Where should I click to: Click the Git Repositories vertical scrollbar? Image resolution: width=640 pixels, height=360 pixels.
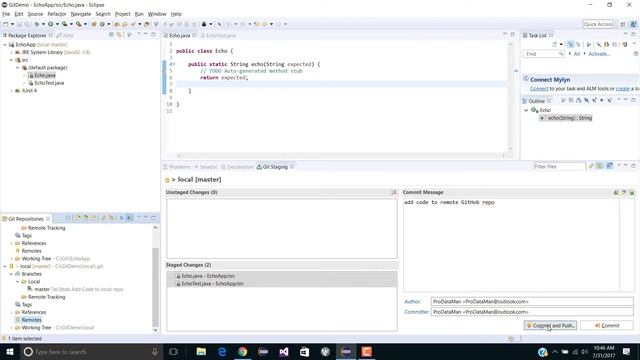(155, 278)
